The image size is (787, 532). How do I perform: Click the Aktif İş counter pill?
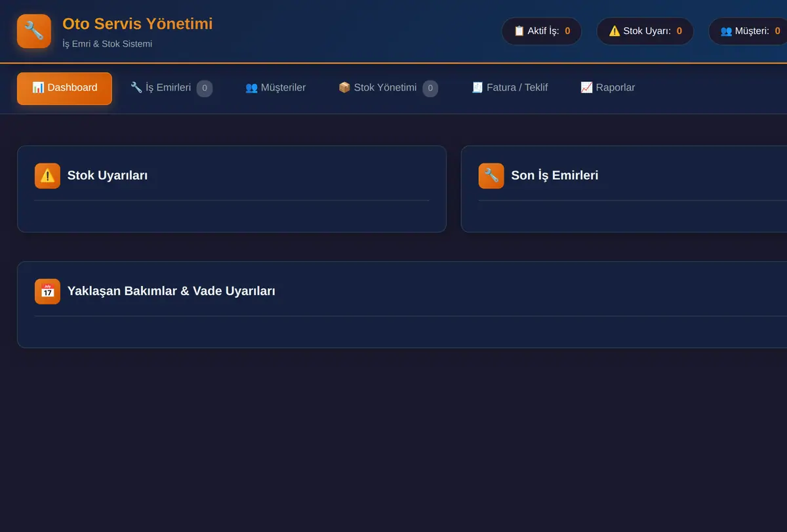click(x=542, y=31)
